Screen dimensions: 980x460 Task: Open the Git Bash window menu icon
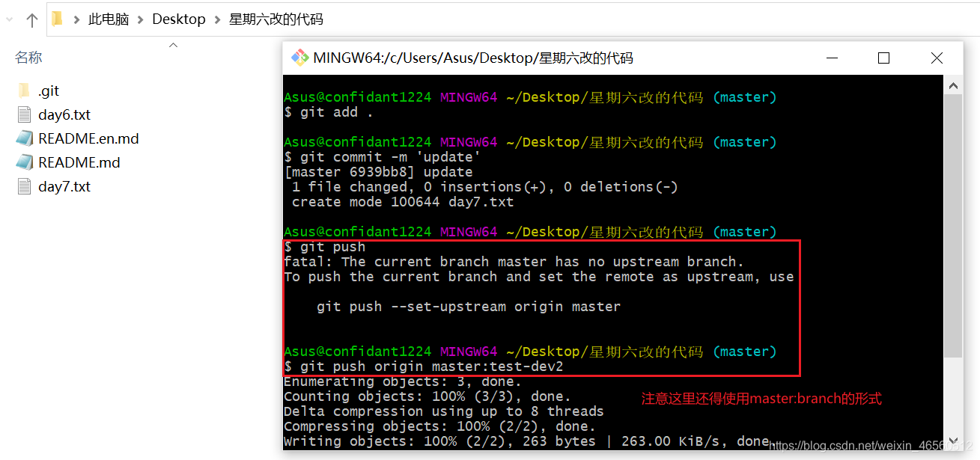299,58
